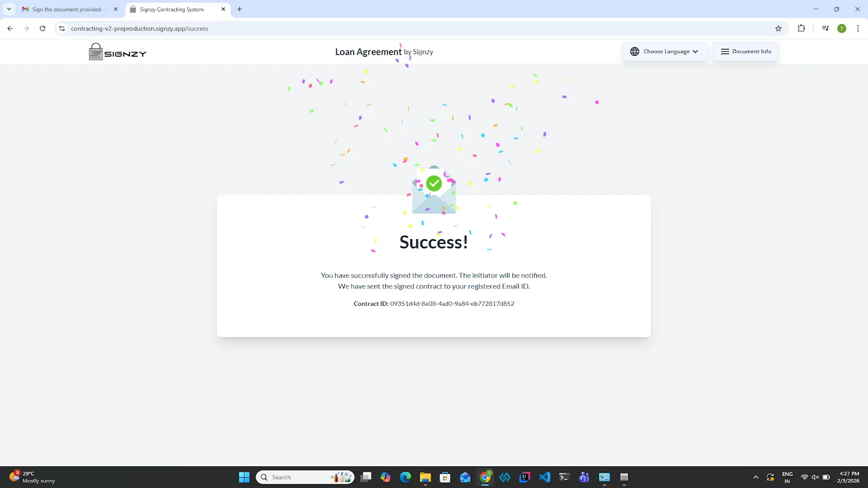868x488 pixels.
Task: Select the Signzy Contracting System tab
Action: point(177,9)
